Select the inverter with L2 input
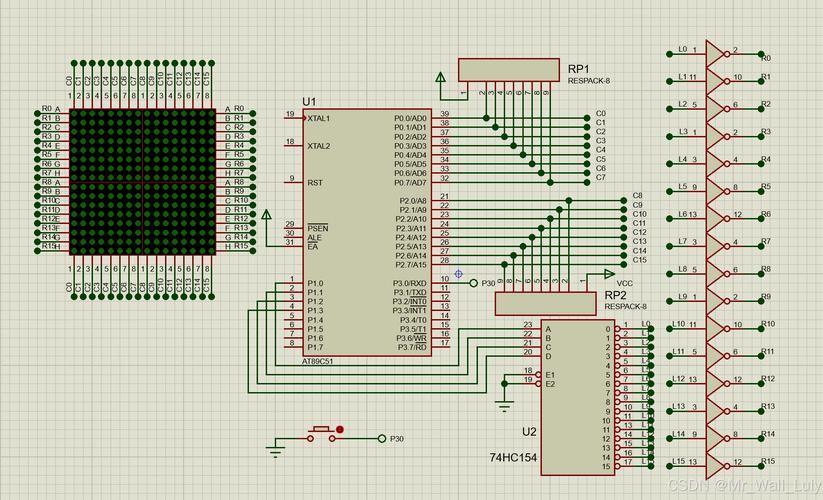Viewport: 823px width, 500px height. (x=717, y=109)
